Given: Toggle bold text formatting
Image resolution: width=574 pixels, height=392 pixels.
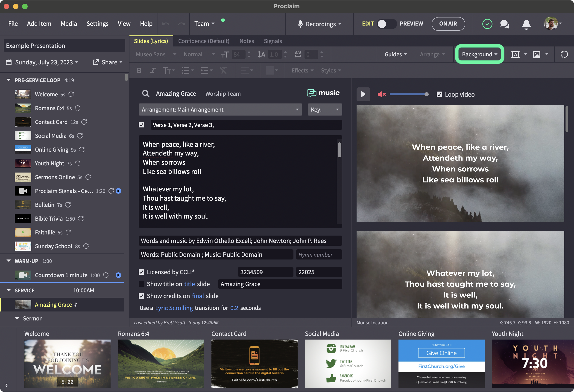Looking at the screenshot, I should point(139,71).
